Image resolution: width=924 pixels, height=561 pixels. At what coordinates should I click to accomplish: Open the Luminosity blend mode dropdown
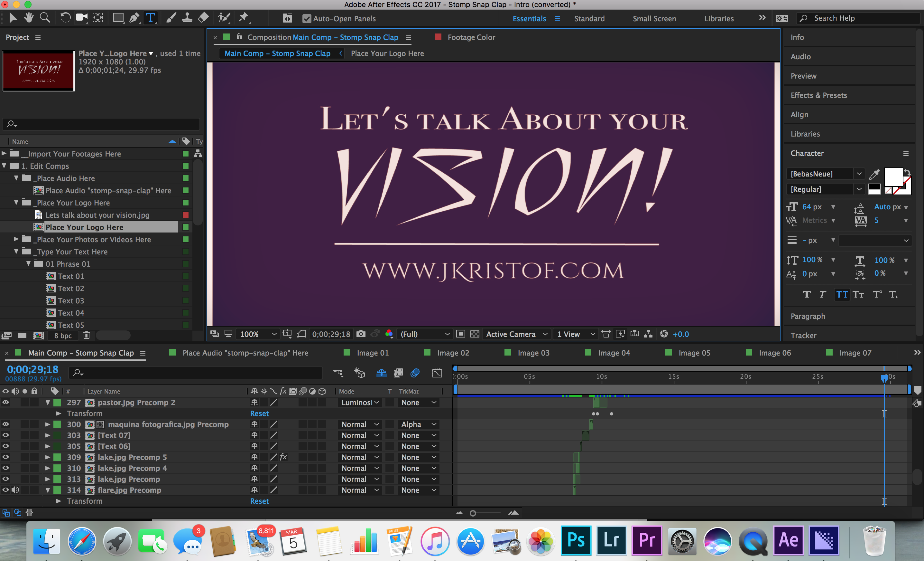point(359,403)
